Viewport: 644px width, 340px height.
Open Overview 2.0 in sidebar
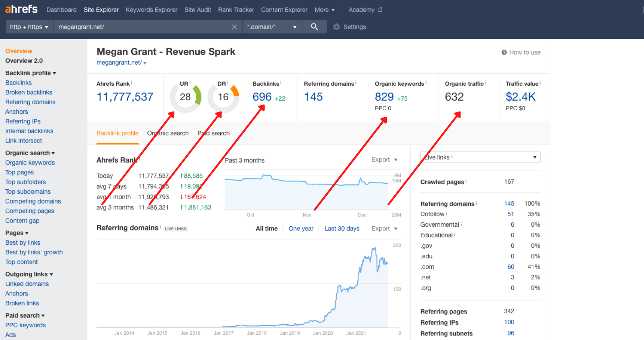[x=24, y=61]
